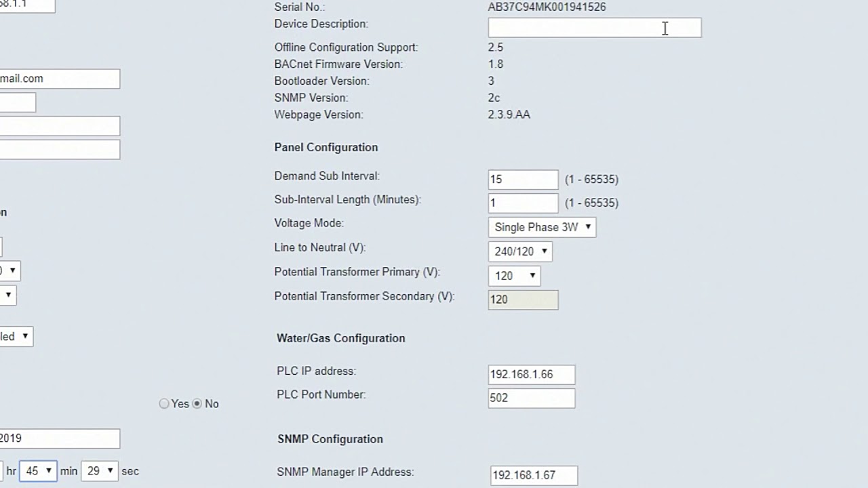868x488 pixels.
Task: Click the Offline Configuration Support value 2.5
Action: tap(496, 47)
